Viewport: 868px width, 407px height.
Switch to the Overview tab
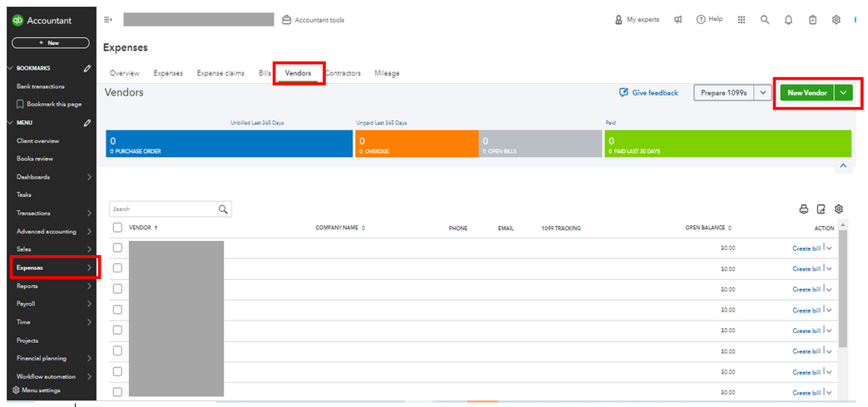125,73
